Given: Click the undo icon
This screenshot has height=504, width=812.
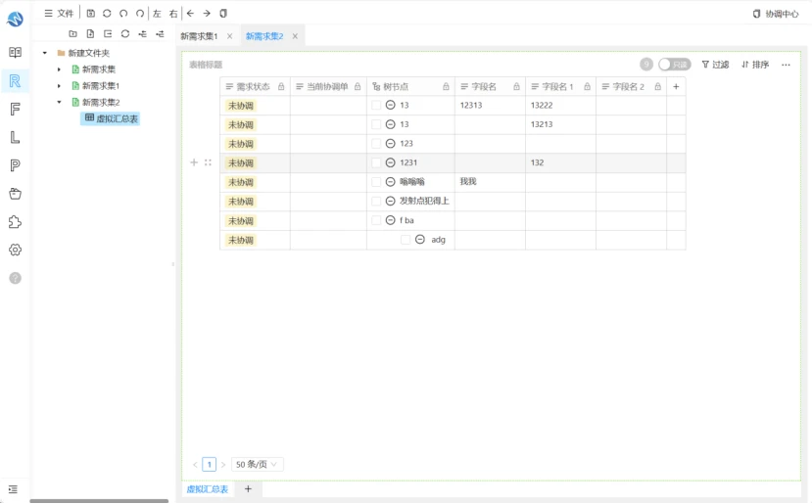Looking at the screenshot, I should (x=123, y=14).
